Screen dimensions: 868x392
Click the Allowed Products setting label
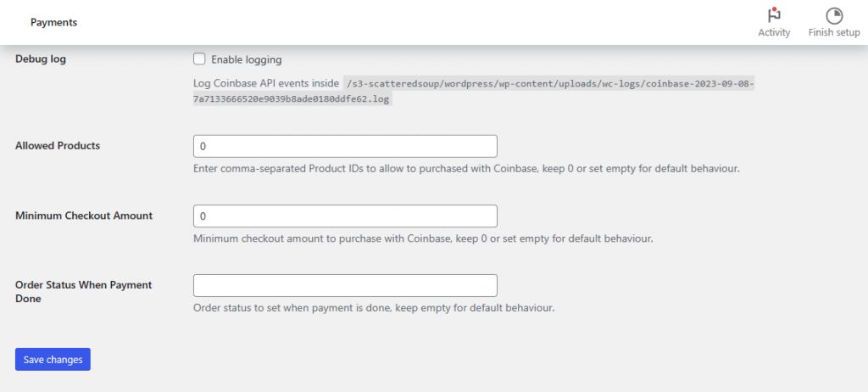click(58, 146)
